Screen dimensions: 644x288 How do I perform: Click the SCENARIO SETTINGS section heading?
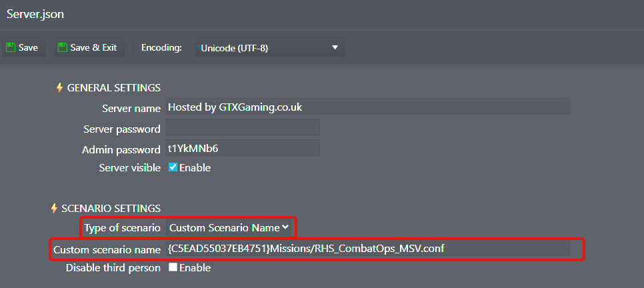(111, 208)
